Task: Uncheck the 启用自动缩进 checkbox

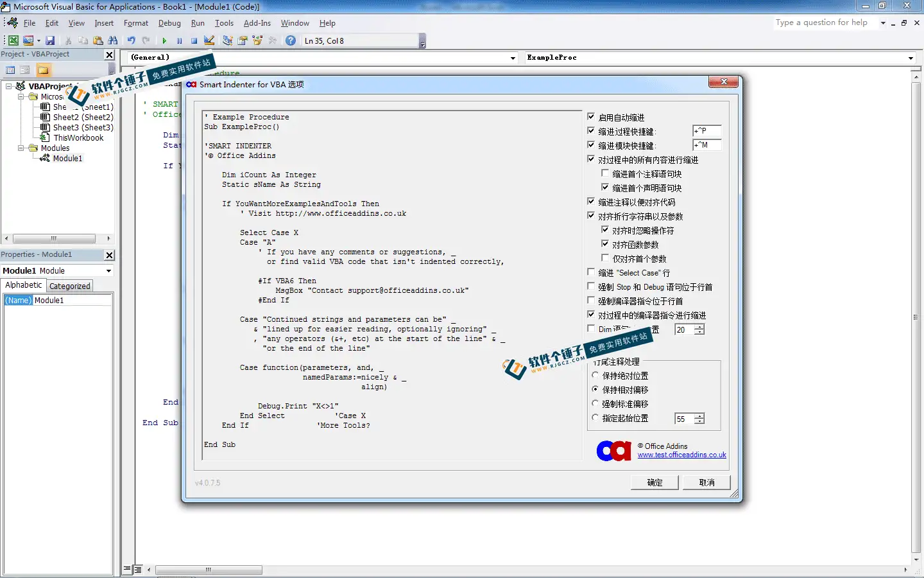Action: 592,117
